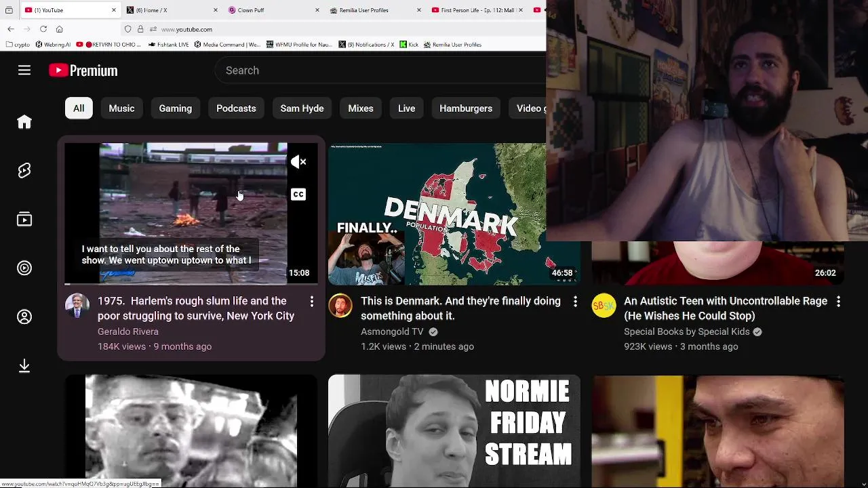This screenshot has height=488, width=868.
Task: Select the Live filter chip
Action: click(407, 108)
